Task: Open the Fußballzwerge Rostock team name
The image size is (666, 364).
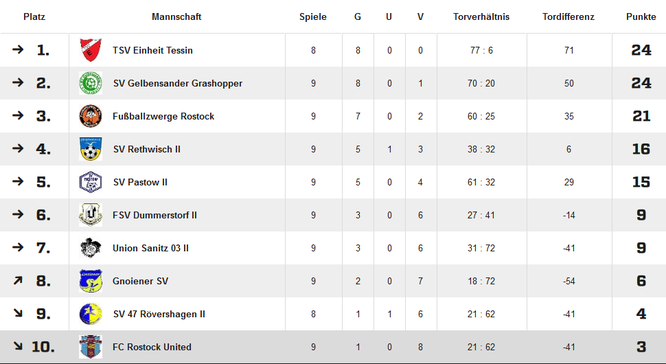Action: 164,116
